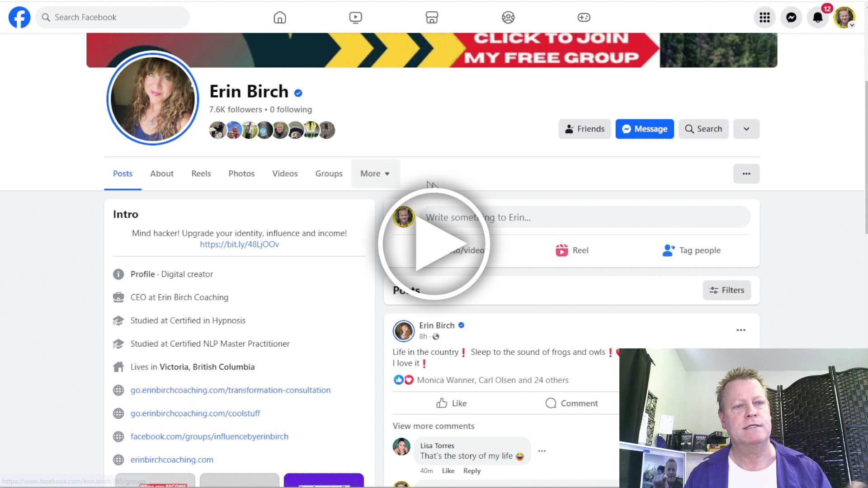The height and width of the screenshot is (488, 868).
Task: Open the profile tab bar three-dot menu
Action: click(746, 174)
